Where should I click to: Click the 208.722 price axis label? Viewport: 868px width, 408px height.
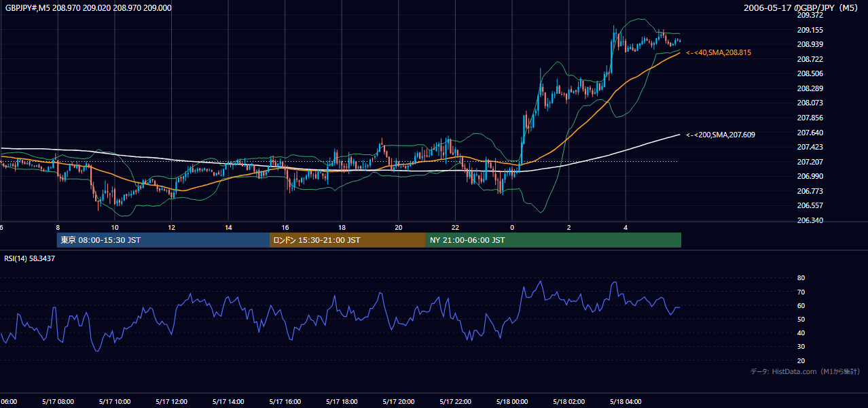[x=810, y=59]
